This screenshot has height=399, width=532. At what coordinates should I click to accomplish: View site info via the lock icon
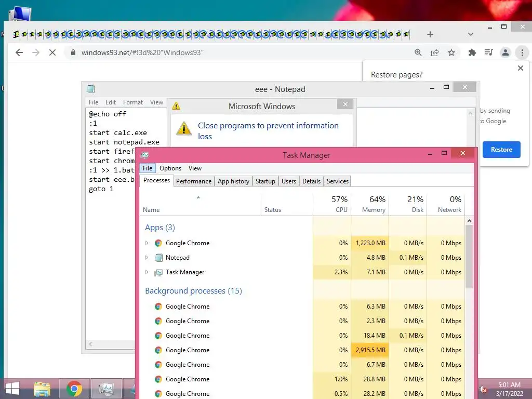click(73, 52)
